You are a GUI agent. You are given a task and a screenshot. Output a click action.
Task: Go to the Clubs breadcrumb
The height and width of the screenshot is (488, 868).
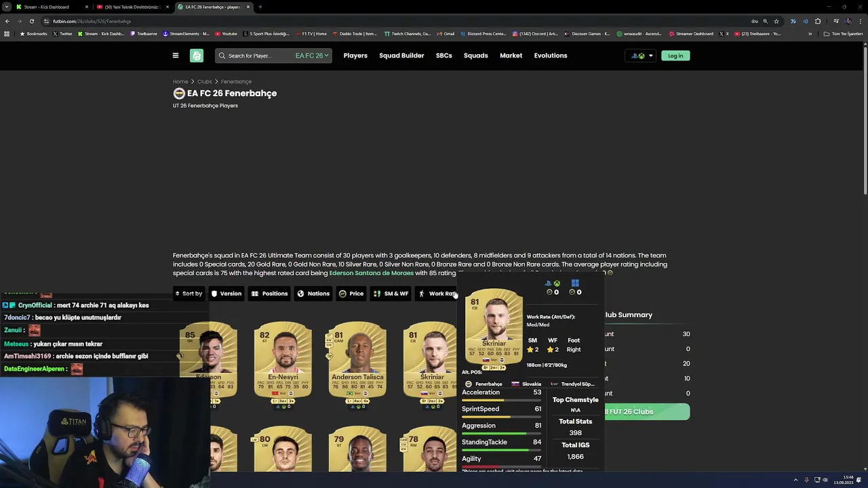tap(205, 81)
